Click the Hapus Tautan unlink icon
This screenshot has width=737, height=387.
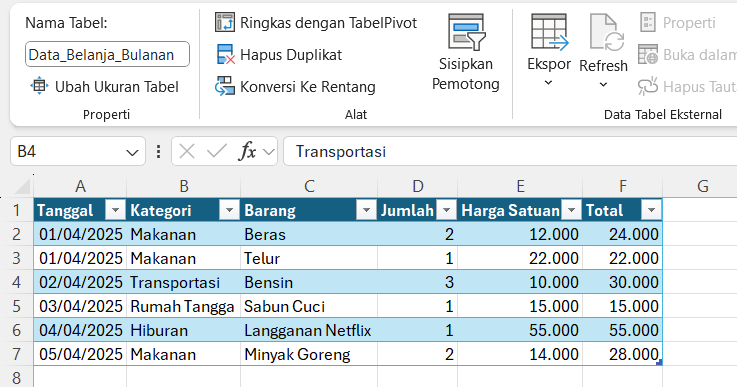point(648,87)
